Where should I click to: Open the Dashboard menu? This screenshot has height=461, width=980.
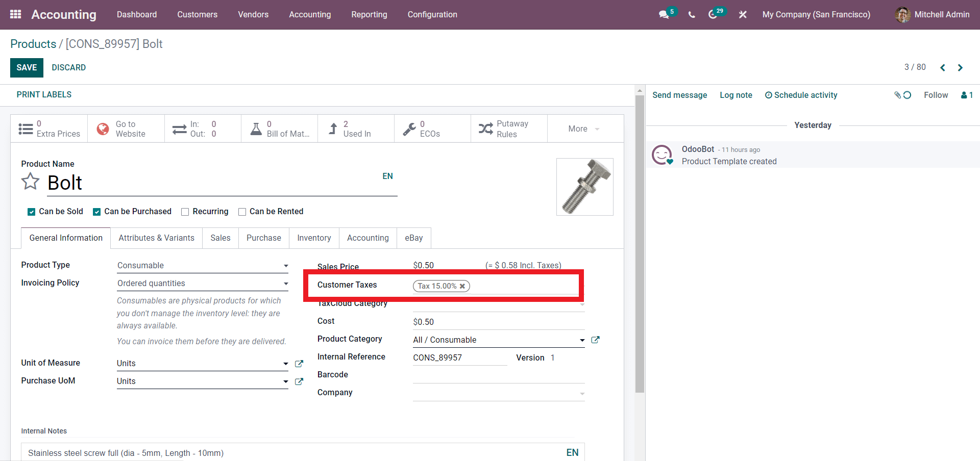click(x=137, y=15)
